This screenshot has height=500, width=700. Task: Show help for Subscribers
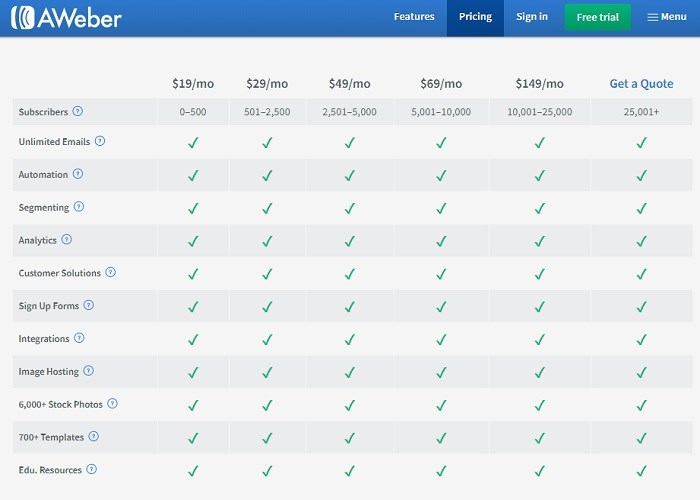(x=78, y=111)
